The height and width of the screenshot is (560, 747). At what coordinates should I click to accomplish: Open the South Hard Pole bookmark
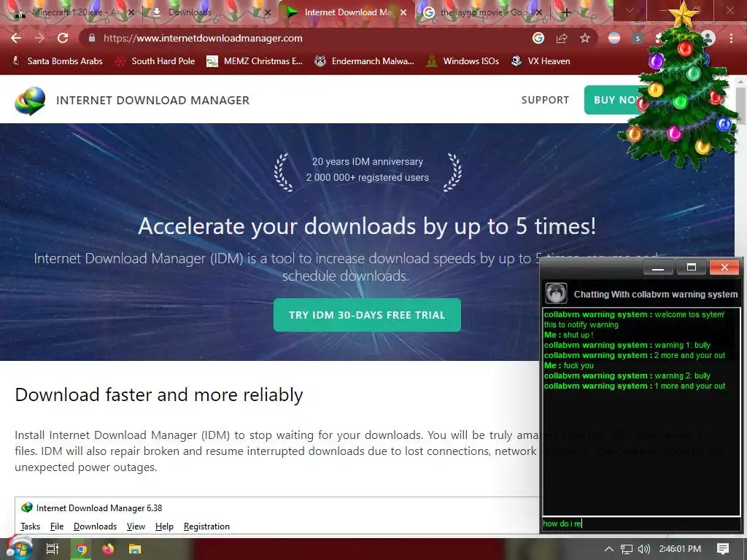[x=155, y=61]
